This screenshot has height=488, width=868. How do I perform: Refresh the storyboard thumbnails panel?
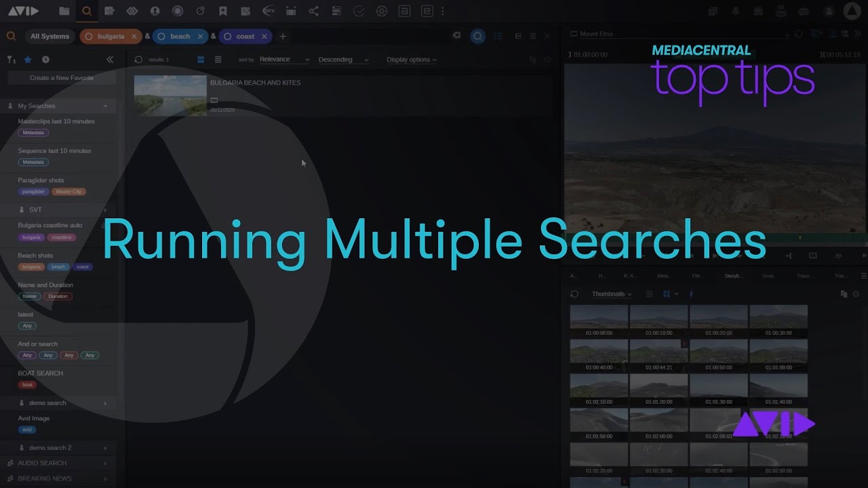tap(574, 294)
